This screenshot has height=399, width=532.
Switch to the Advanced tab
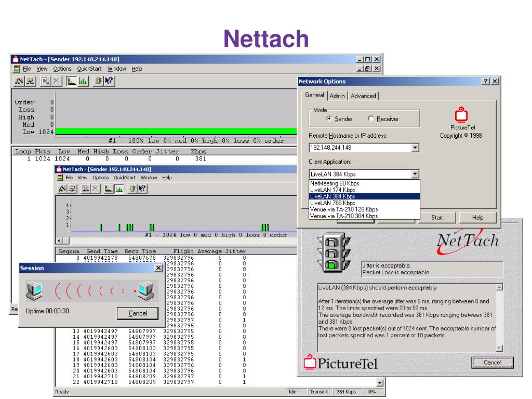point(363,96)
